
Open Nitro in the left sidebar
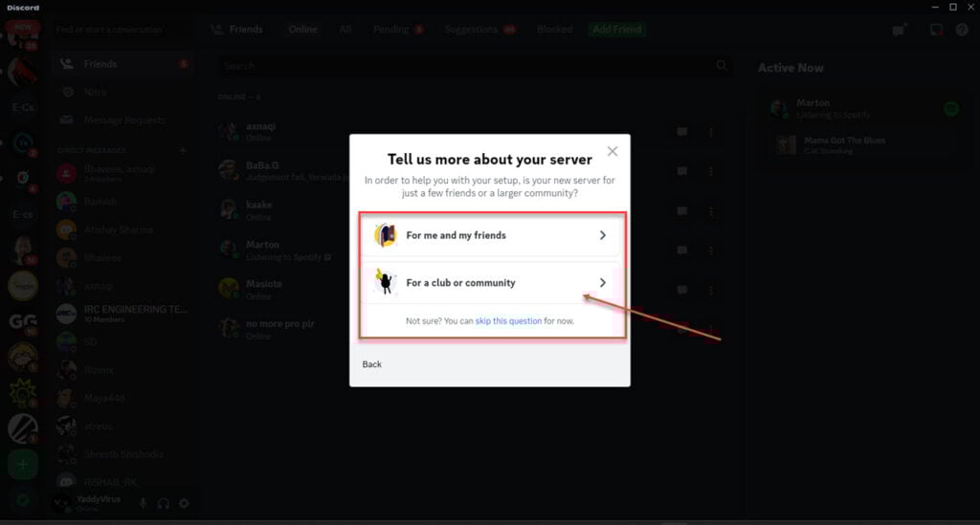coord(122,92)
